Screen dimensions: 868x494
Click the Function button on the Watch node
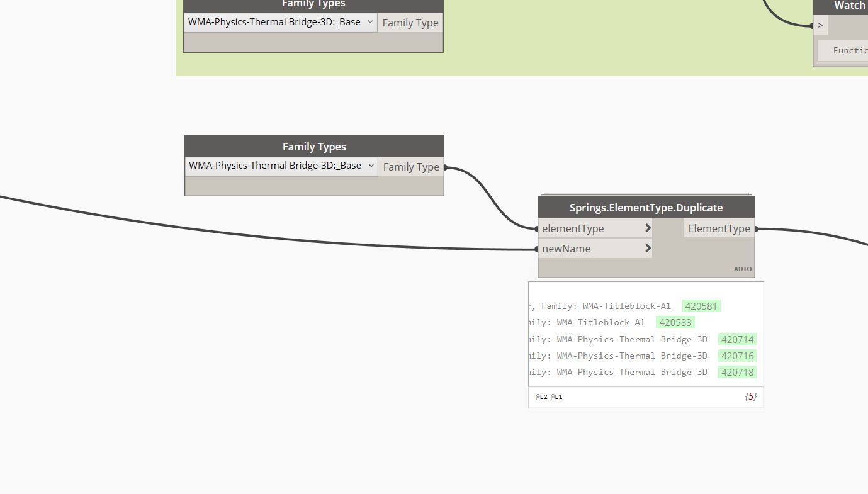tap(848, 50)
